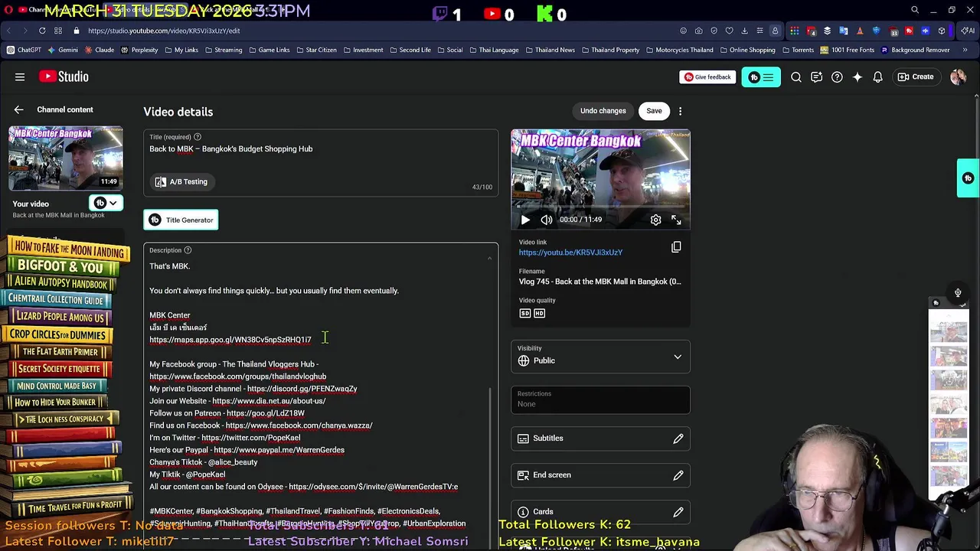Edit Cards pencil icon
980x551 pixels.
point(678,512)
